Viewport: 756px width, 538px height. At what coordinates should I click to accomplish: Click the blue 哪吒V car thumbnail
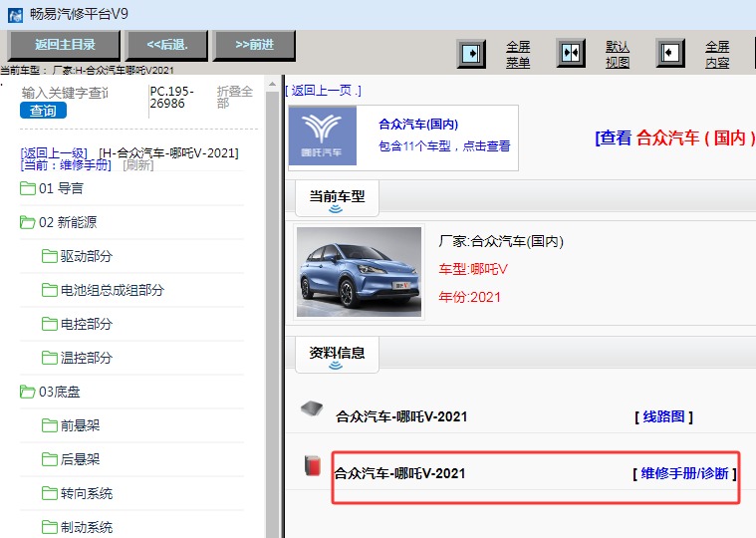(x=359, y=272)
